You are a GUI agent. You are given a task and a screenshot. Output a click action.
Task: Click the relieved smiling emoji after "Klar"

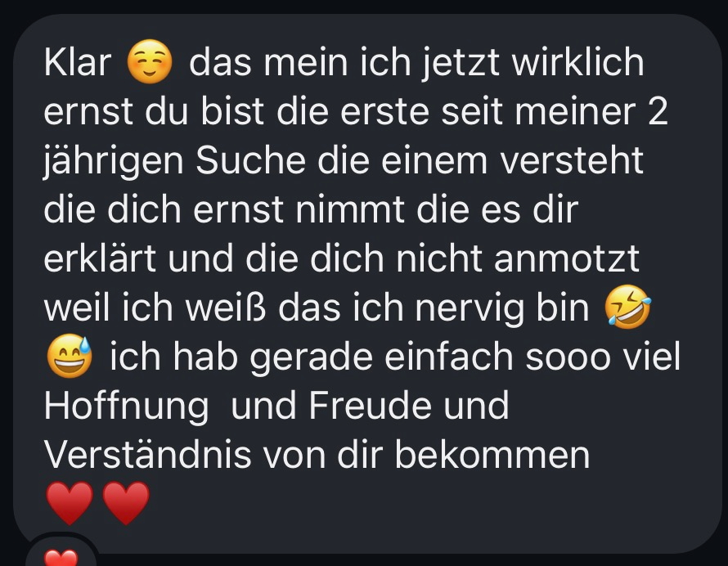150,62
